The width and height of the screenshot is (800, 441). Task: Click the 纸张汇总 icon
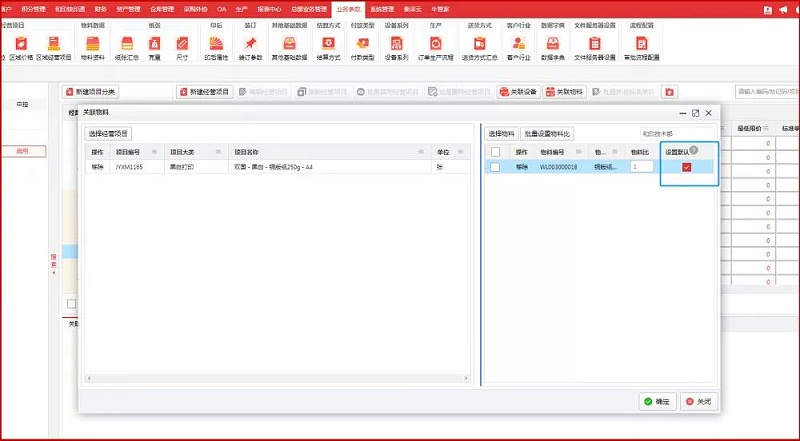click(125, 46)
